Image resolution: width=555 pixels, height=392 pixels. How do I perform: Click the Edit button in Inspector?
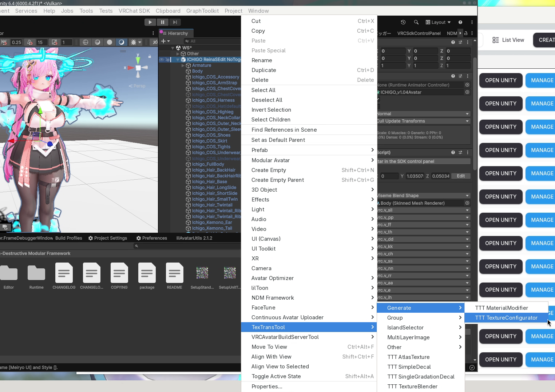(461, 176)
